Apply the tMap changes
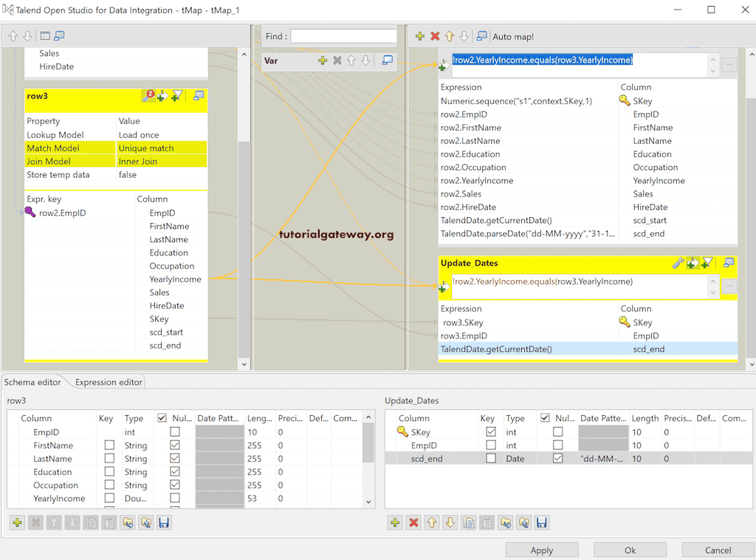756x560 pixels. (x=542, y=550)
